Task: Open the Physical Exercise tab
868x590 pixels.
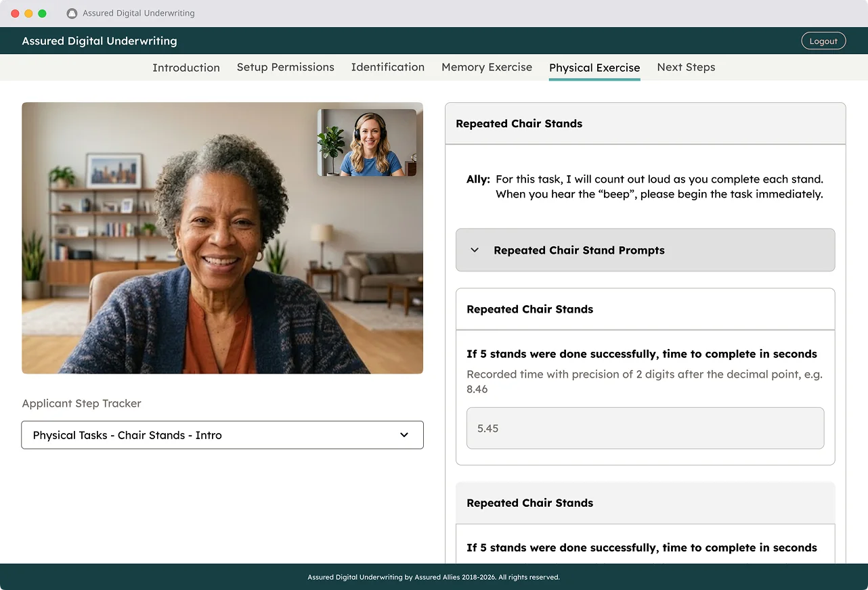Action: (594, 68)
